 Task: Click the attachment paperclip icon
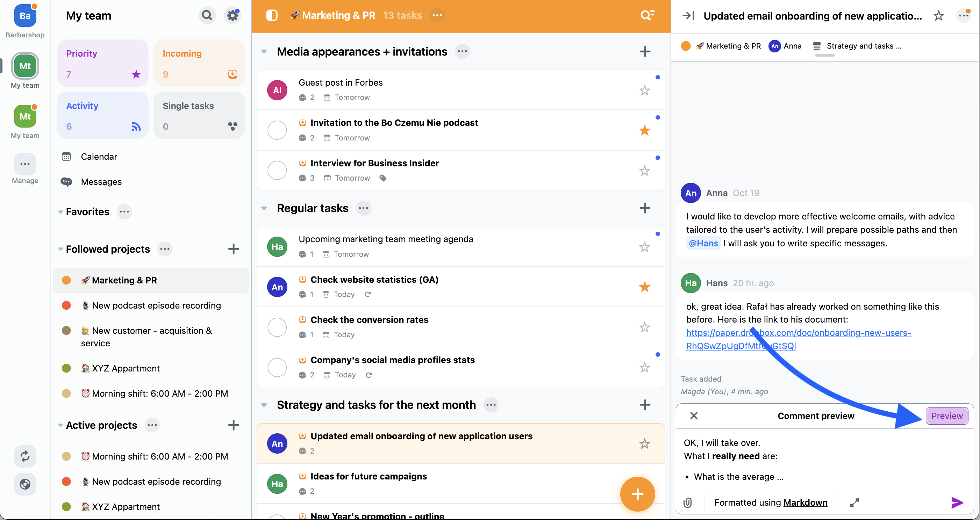687,503
